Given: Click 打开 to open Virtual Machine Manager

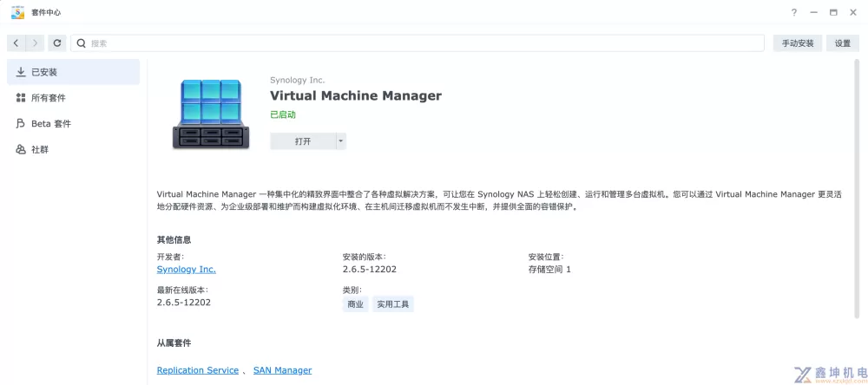Looking at the screenshot, I should (x=303, y=141).
